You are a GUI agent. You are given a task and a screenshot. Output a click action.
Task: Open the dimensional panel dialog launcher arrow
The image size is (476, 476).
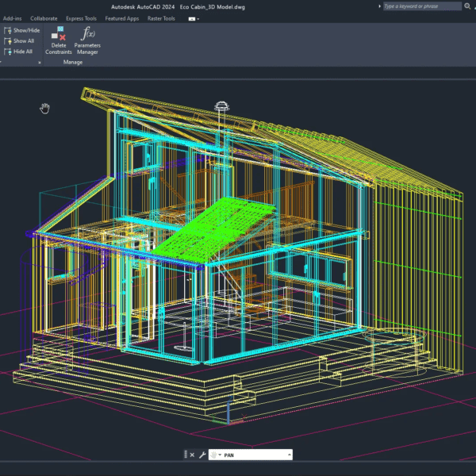coord(40,62)
